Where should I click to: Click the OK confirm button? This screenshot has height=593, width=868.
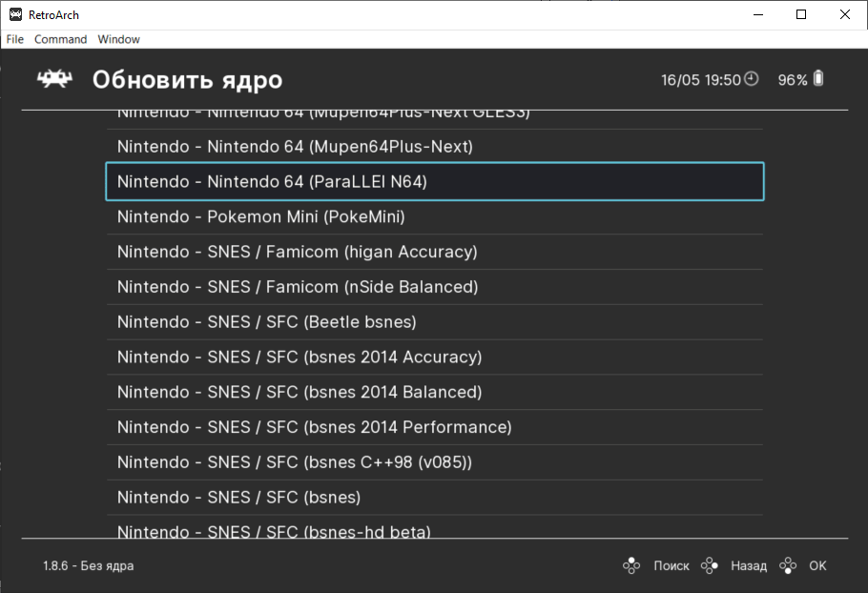817,566
